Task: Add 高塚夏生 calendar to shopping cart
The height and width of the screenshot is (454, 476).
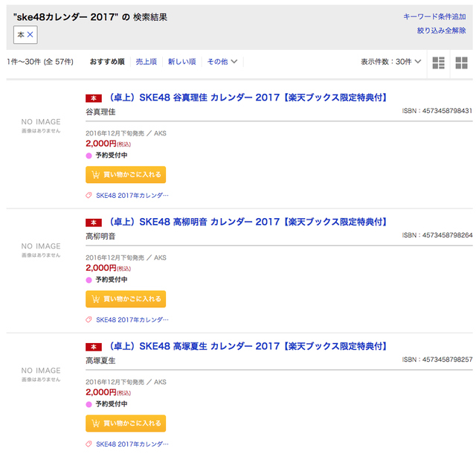Action: click(126, 423)
